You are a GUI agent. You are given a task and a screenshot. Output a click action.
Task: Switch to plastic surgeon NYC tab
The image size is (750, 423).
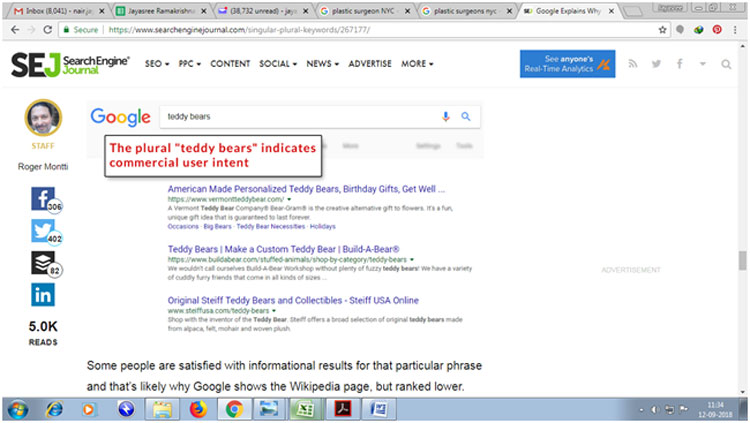click(364, 11)
